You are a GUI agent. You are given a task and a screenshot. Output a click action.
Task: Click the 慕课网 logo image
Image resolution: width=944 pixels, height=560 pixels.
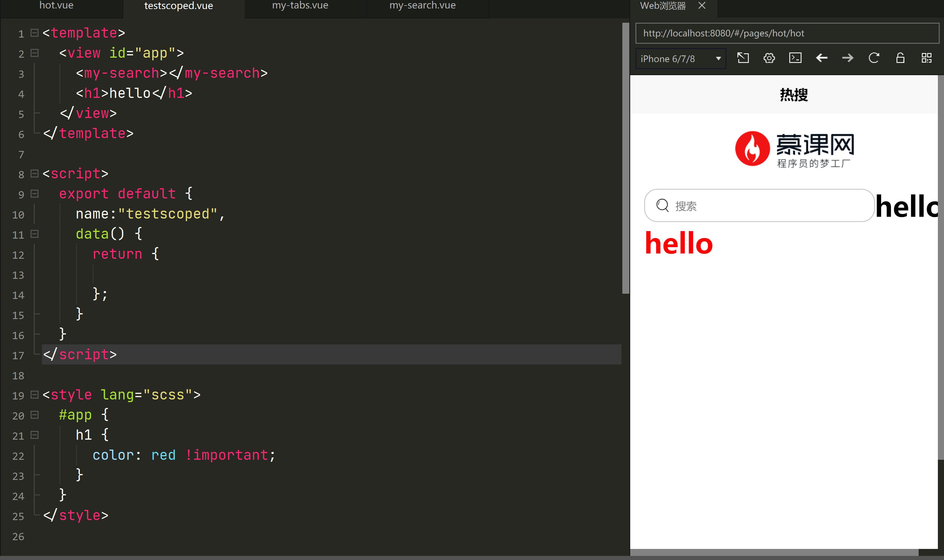click(795, 149)
